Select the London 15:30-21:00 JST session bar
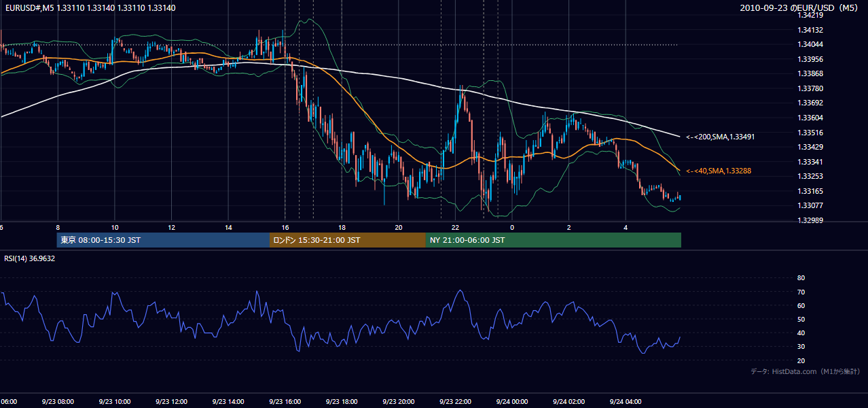 [348, 240]
